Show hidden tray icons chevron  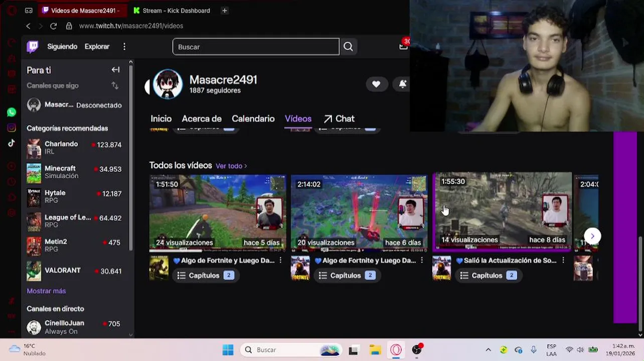tap(488, 350)
